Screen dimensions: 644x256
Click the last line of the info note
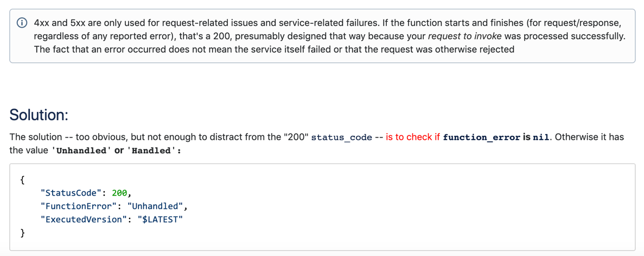click(274, 49)
